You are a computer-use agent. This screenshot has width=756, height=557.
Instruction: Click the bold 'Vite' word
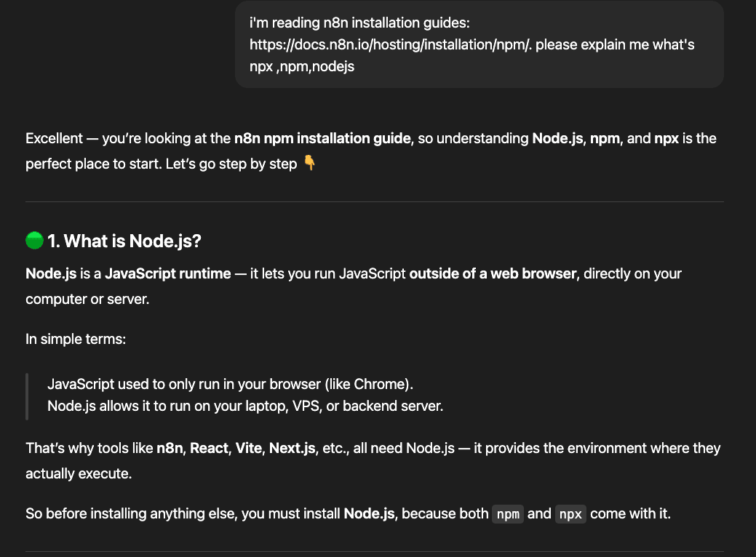click(x=249, y=449)
